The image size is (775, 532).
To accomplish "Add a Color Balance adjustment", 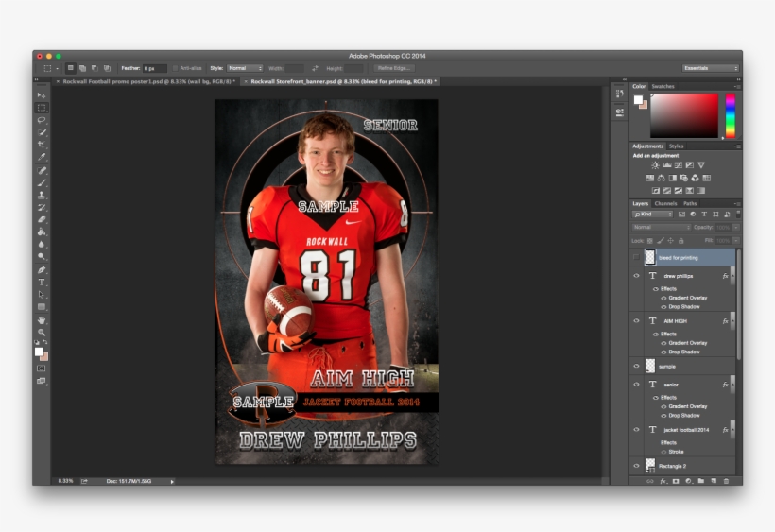I will 661,178.
